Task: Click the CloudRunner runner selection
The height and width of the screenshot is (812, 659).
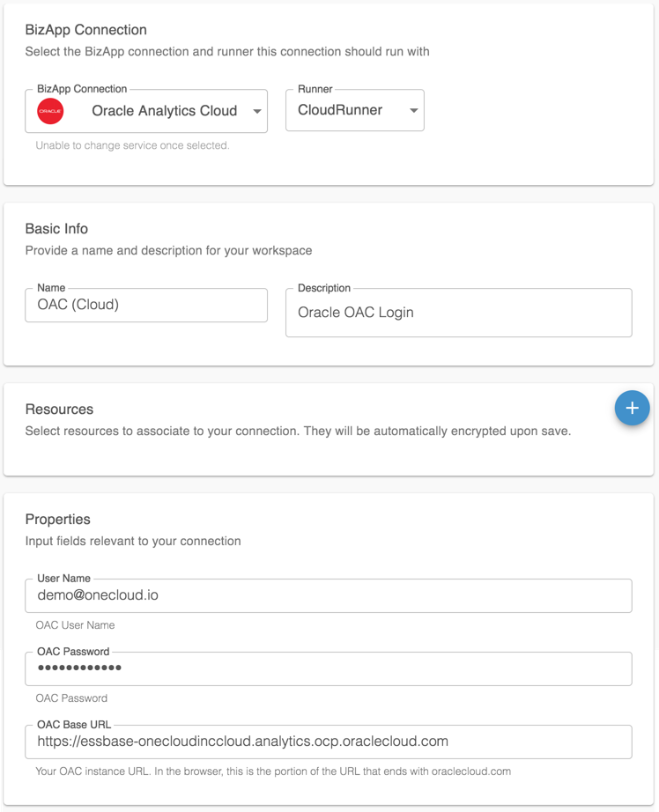Action: [340, 111]
